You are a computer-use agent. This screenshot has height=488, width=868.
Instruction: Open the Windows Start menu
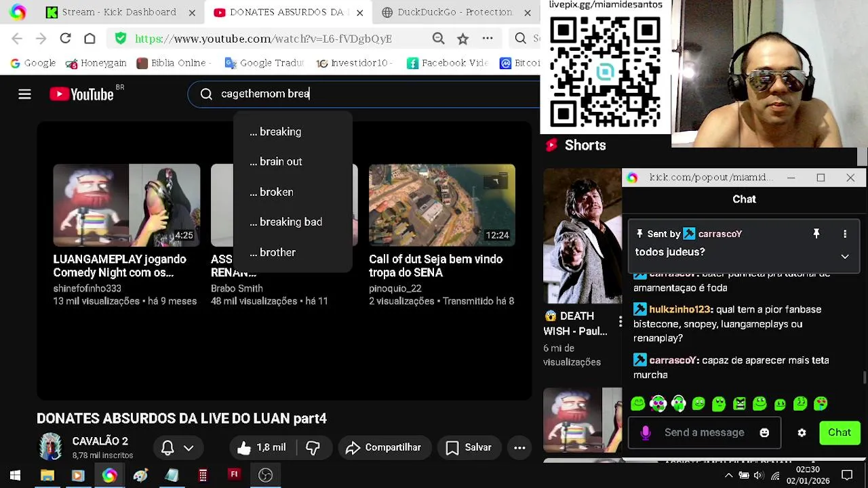point(15,475)
